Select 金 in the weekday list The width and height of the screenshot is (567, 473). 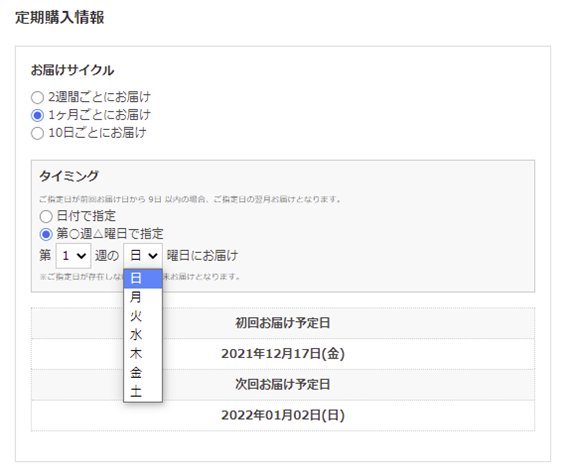click(x=143, y=372)
